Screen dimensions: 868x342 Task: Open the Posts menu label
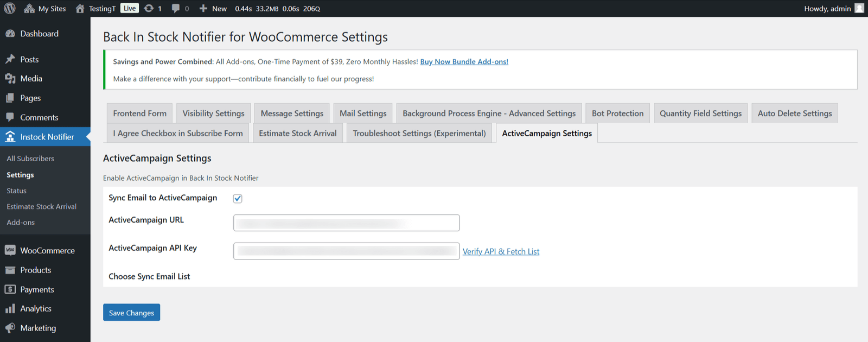(29, 59)
